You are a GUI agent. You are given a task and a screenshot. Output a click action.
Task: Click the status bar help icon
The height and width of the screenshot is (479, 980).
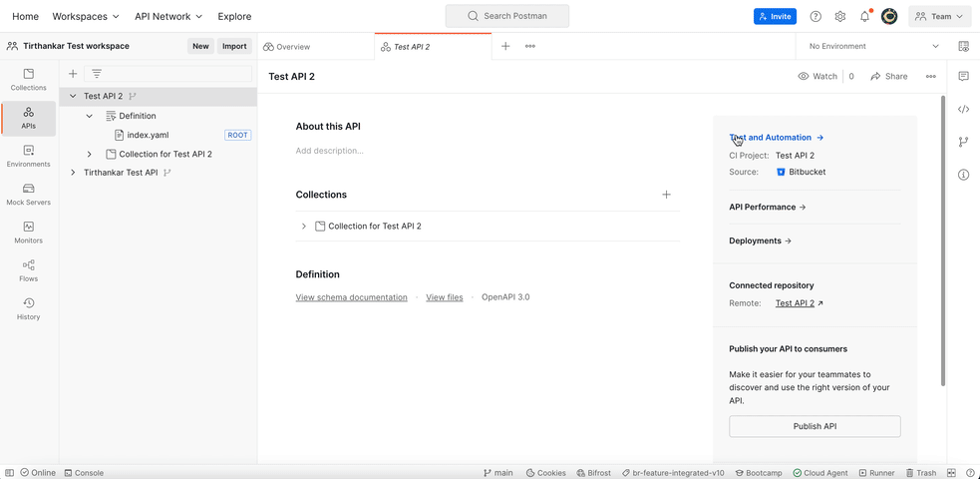[x=969, y=473]
